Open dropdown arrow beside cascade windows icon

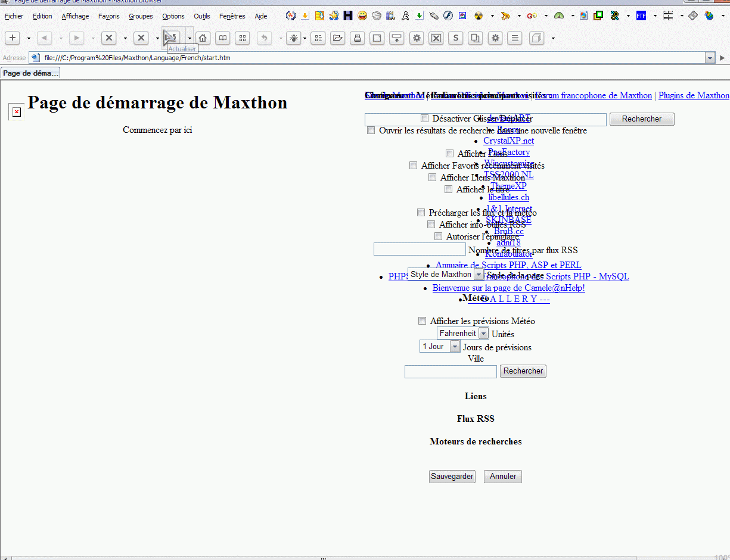click(553, 38)
